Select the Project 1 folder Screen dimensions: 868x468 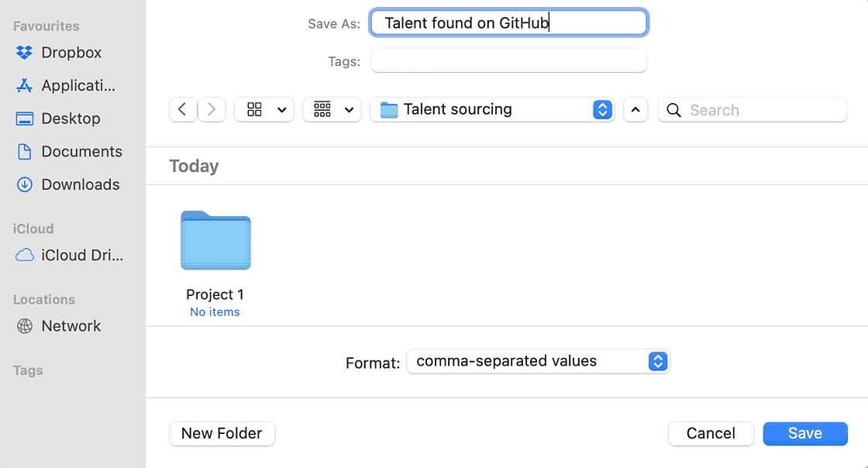click(215, 242)
